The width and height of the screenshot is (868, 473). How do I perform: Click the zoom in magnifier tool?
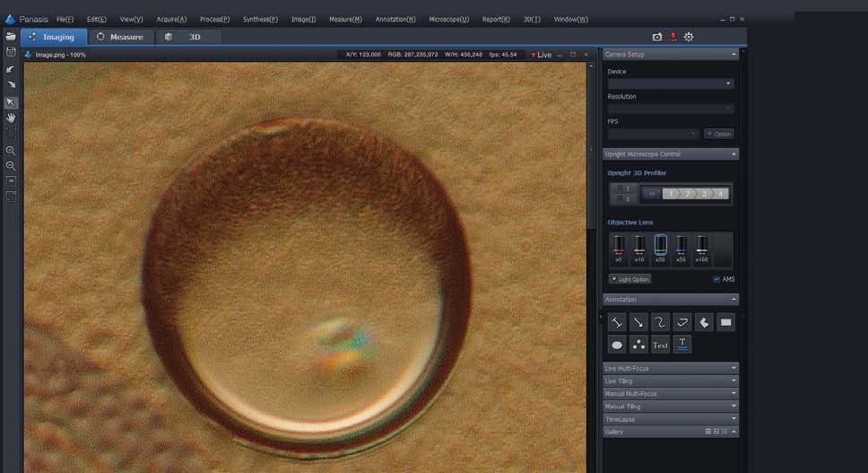[x=11, y=151]
